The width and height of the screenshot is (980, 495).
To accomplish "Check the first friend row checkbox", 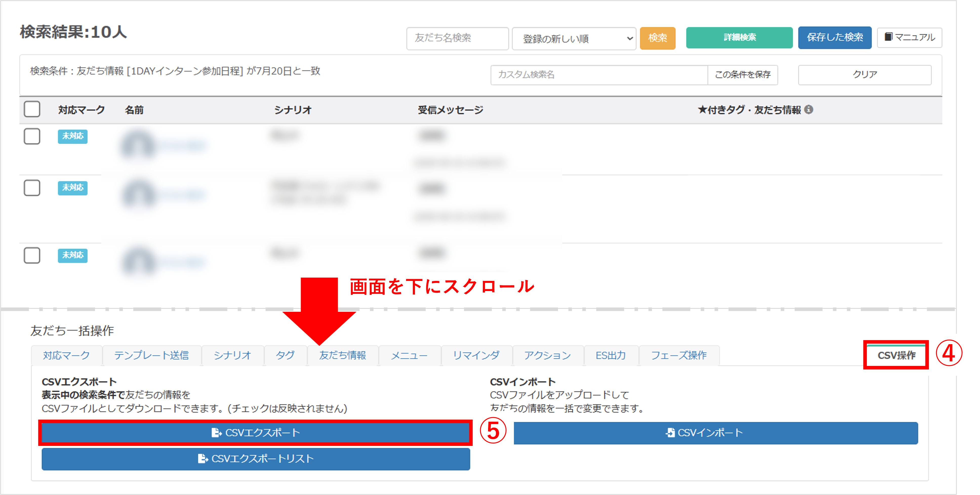I will [x=32, y=136].
